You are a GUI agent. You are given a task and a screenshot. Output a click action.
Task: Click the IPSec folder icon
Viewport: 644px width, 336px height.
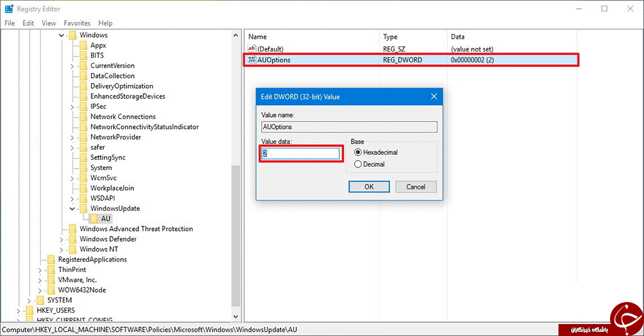[84, 107]
